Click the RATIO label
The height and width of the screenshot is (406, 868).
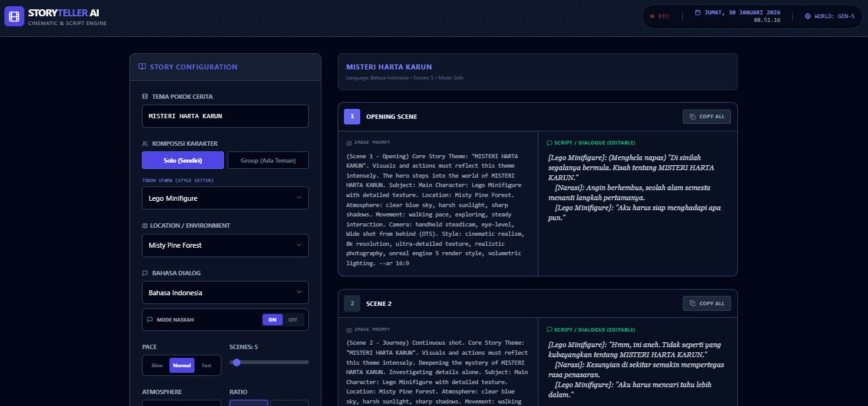[x=239, y=392]
